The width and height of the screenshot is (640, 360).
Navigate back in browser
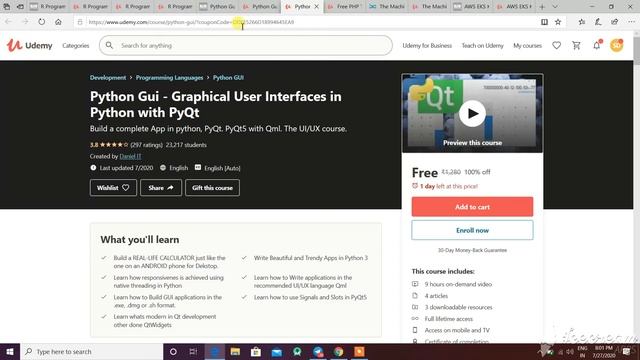click(x=8, y=22)
